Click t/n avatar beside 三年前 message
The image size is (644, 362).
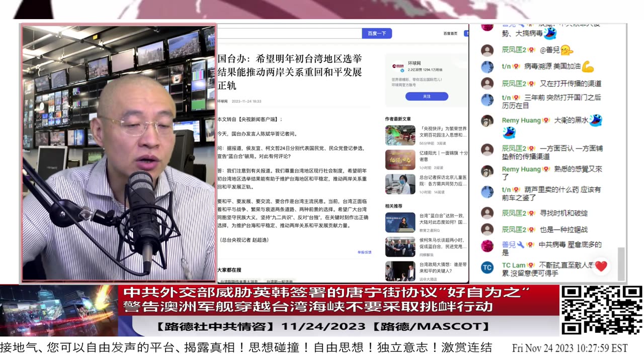[487, 100]
